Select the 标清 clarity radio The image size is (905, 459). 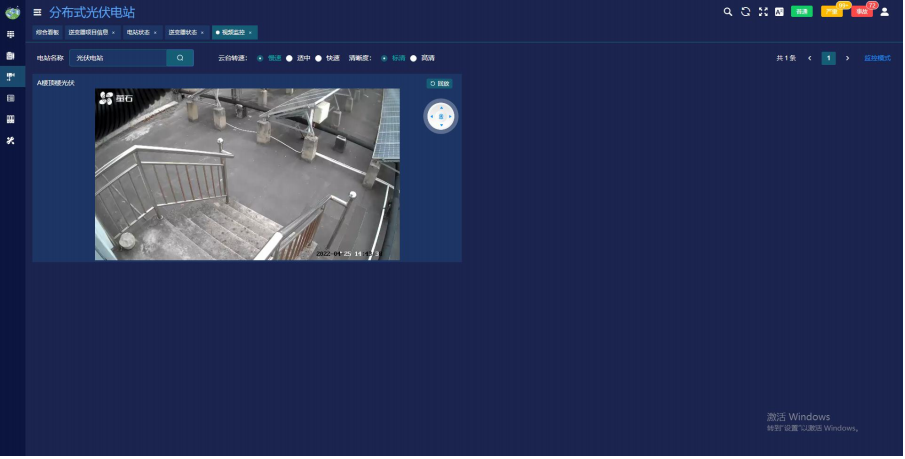(x=384, y=58)
